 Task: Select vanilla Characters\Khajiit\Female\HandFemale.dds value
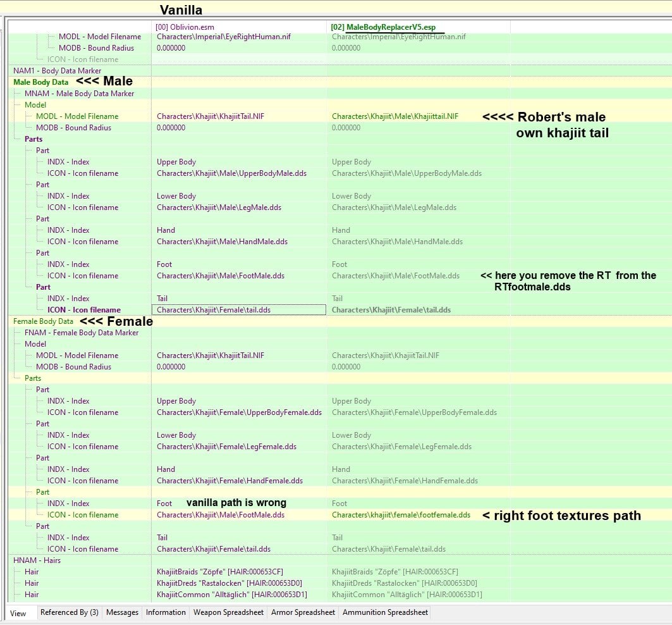pyautogui.click(x=229, y=480)
